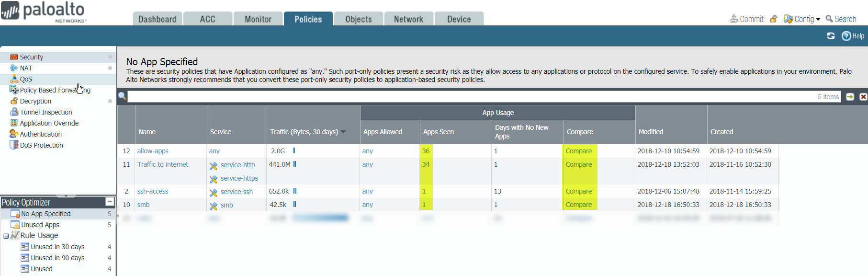Image resolution: width=868 pixels, height=276 pixels.
Task: Click the Days with No New Apps header
Action: coord(522,132)
